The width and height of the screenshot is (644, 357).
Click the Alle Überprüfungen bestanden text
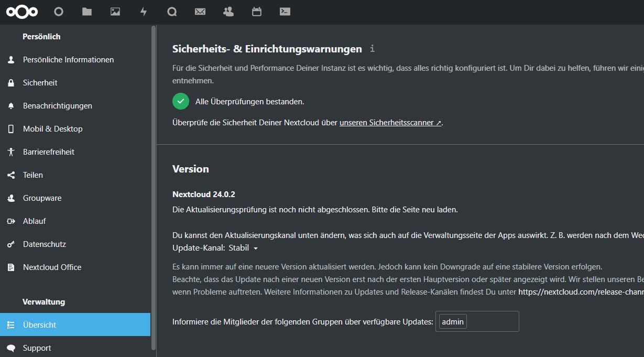(x=249, y=102)
